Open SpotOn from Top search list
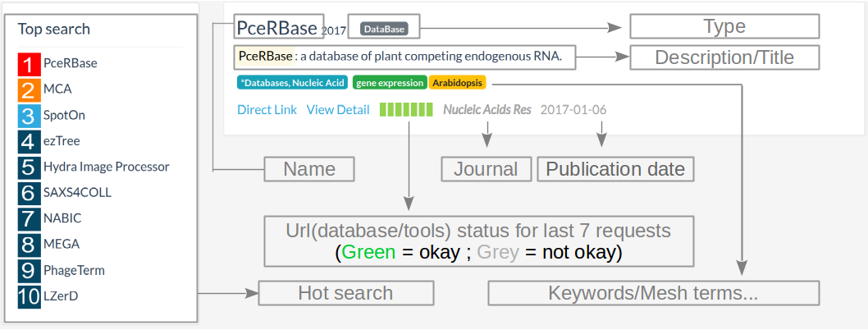Viewport: 868px width, 330px height. point(64,115)
